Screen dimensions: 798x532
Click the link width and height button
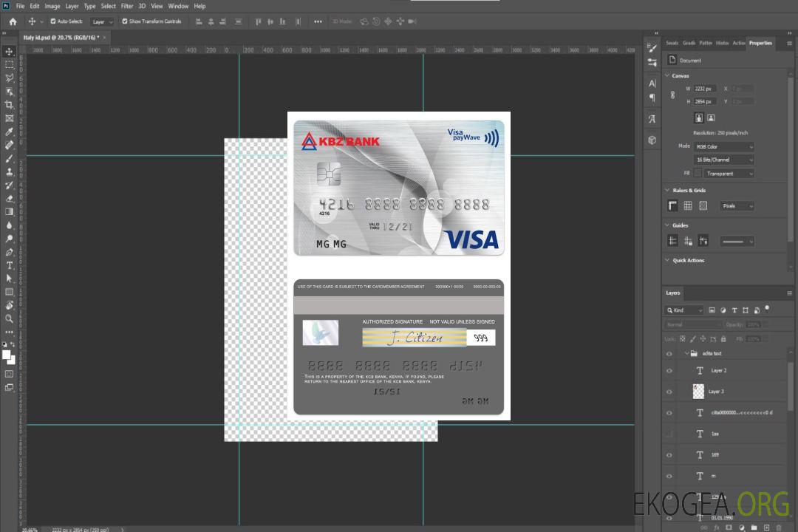(x=673, y=95)
